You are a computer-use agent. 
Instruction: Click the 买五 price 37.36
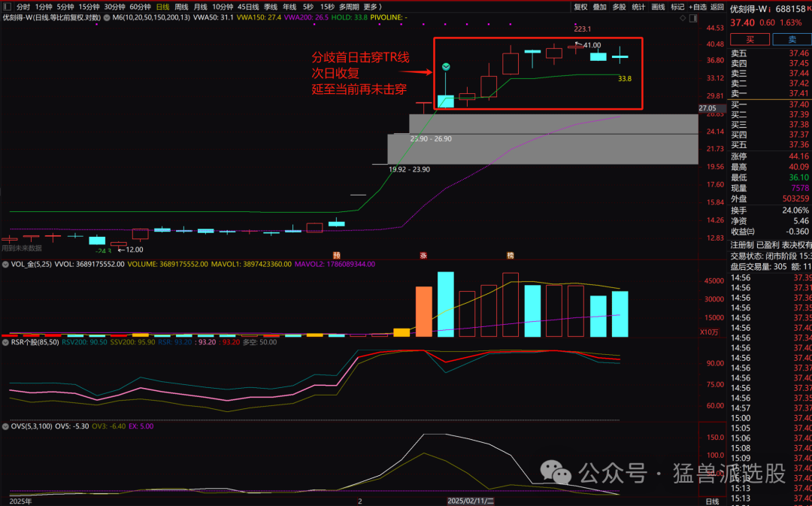799,145
